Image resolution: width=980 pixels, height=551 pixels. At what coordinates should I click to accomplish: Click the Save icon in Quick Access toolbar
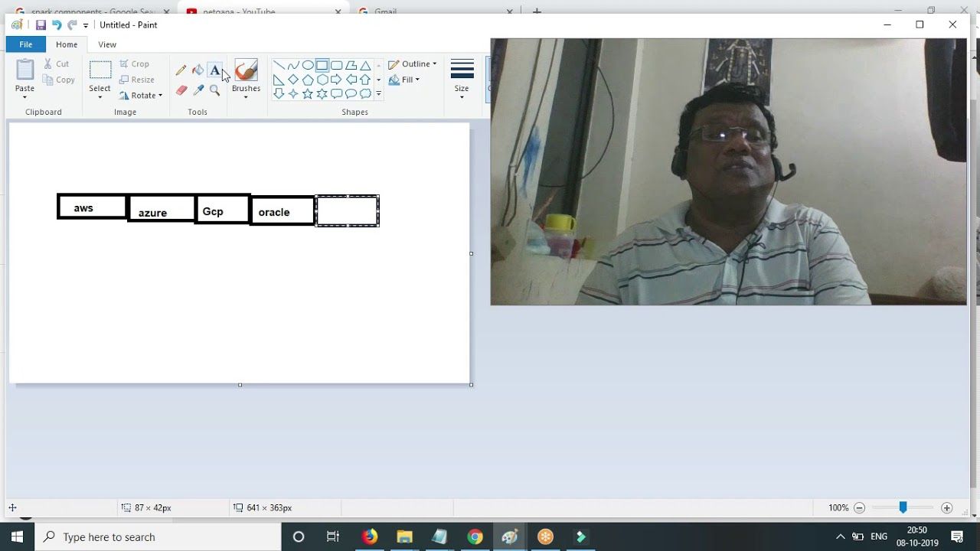pos(41,25)
